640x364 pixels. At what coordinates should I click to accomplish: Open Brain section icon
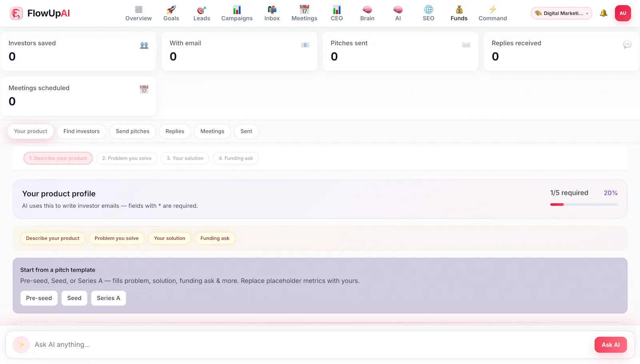367,10
